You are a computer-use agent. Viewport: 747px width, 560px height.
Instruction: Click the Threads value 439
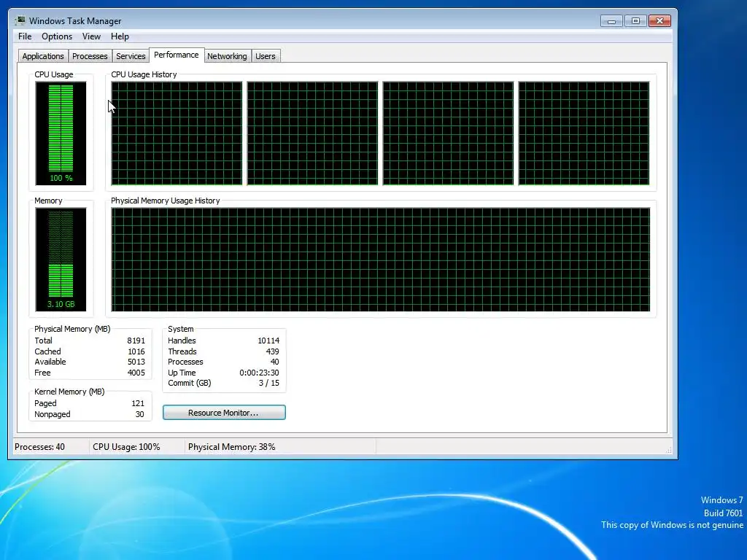coord(273,351)
